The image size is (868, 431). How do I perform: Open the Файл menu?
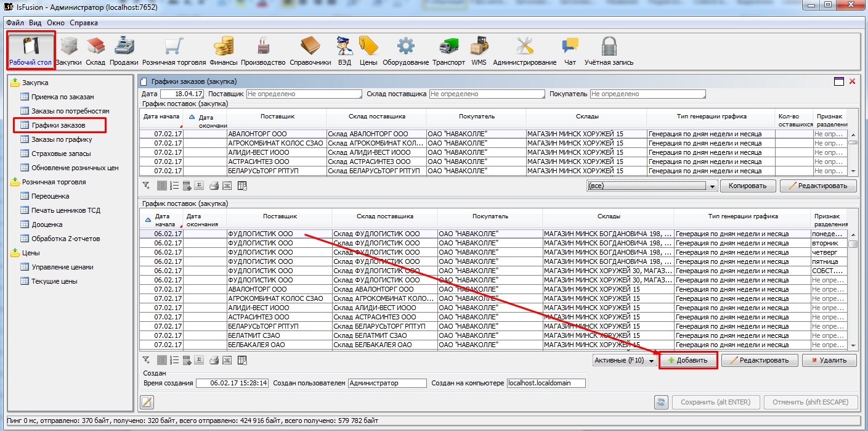(x=15, y=23)
